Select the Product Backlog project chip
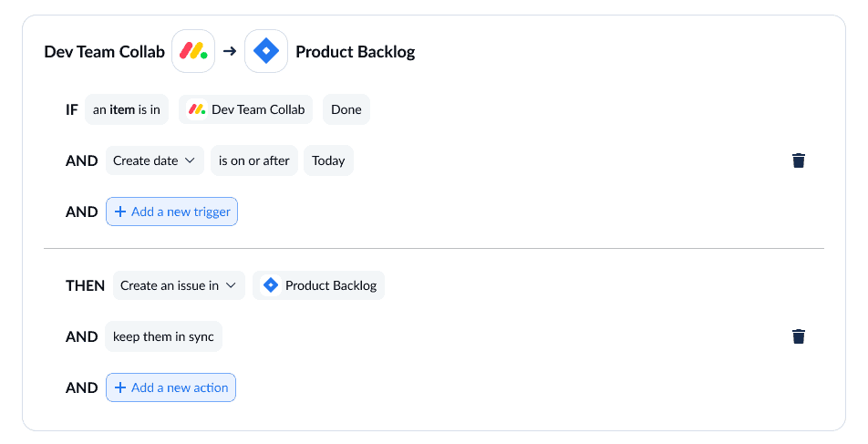The width and height of the screenshot is (868, 444). coord(318,285)
